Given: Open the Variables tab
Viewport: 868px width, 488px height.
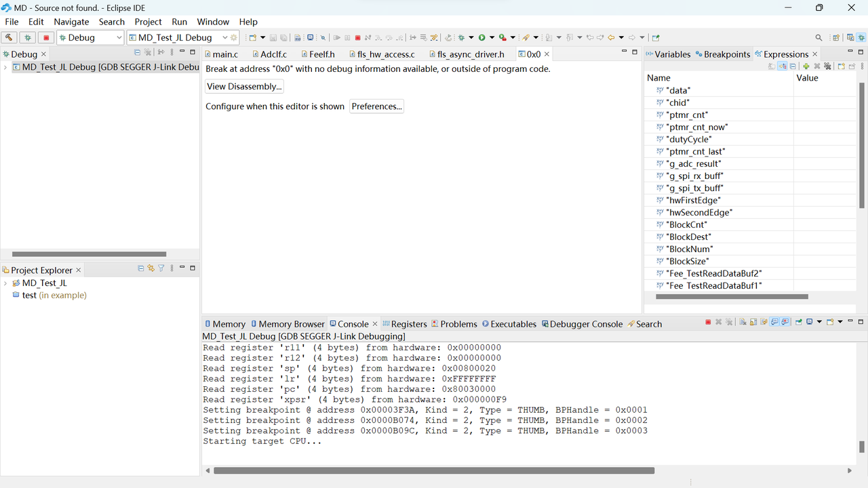Looking at the screenshot, I should (667, 54).
